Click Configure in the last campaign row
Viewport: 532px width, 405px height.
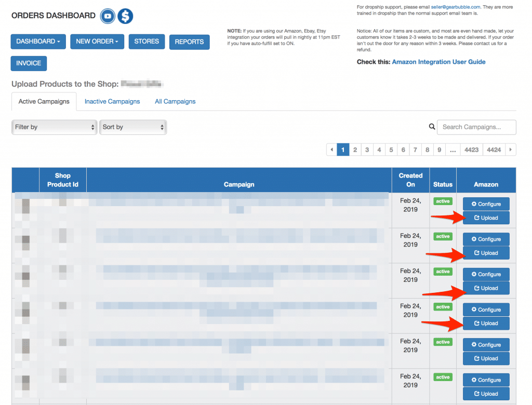[486, 380]
